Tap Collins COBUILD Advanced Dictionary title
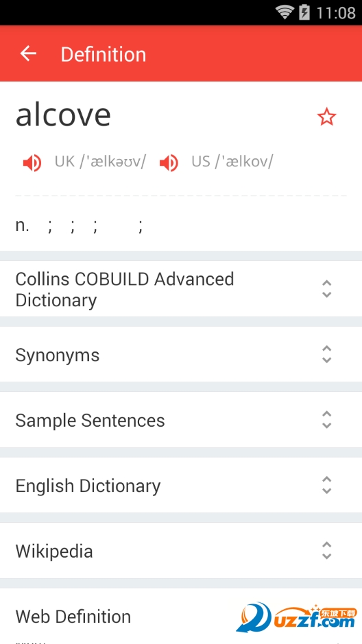The image size is (362, 644). (125, 290)
